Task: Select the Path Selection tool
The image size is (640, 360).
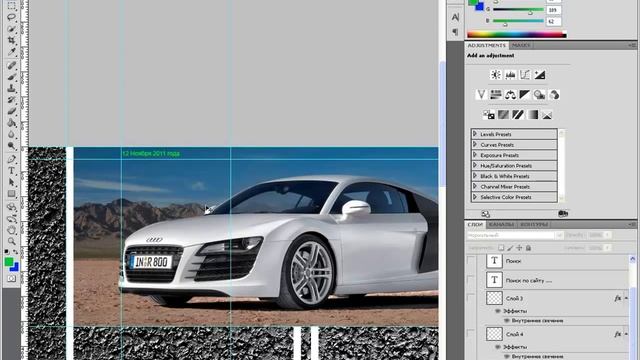Action: click(11, 182)
